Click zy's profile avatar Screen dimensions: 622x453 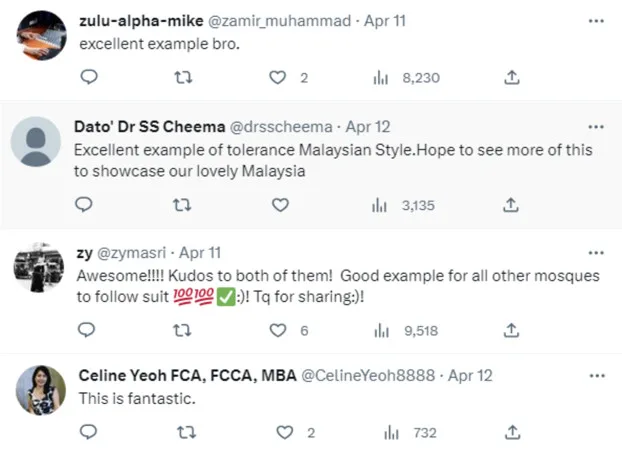(40, 264)
